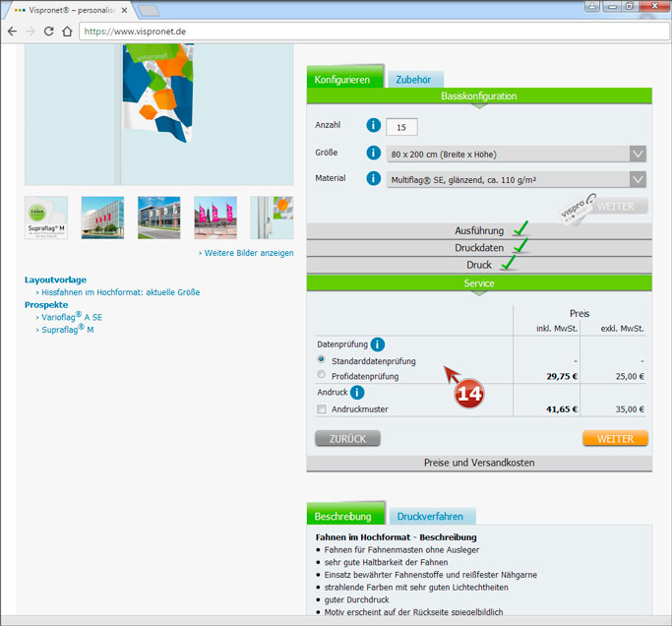Show info for Anzahl field

tap(373, 125)
